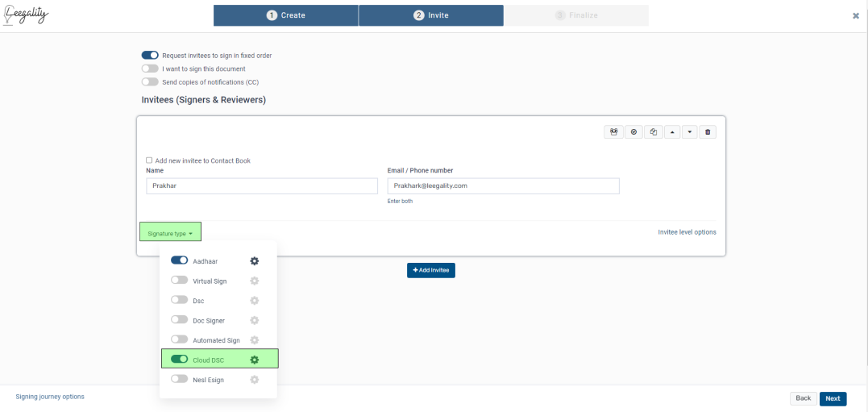The image size is (868, 412).
Task: Click the Next button
Action: (x=833, y=398)
